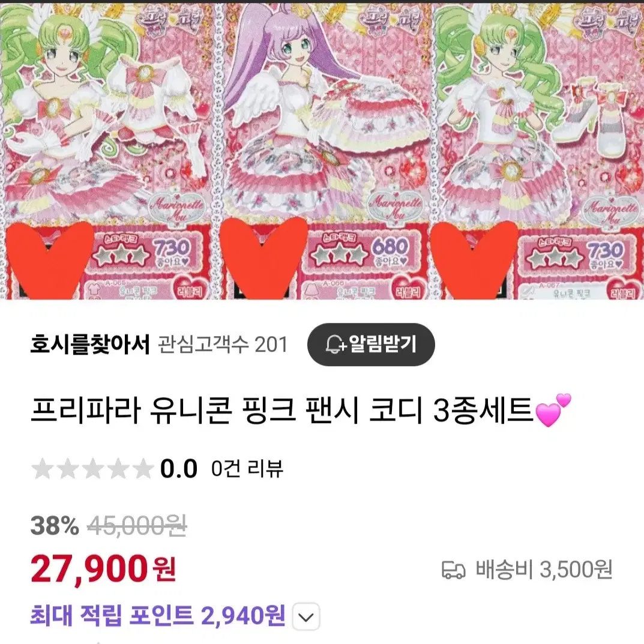Select the left green-haired card image

tap(106, 150)
